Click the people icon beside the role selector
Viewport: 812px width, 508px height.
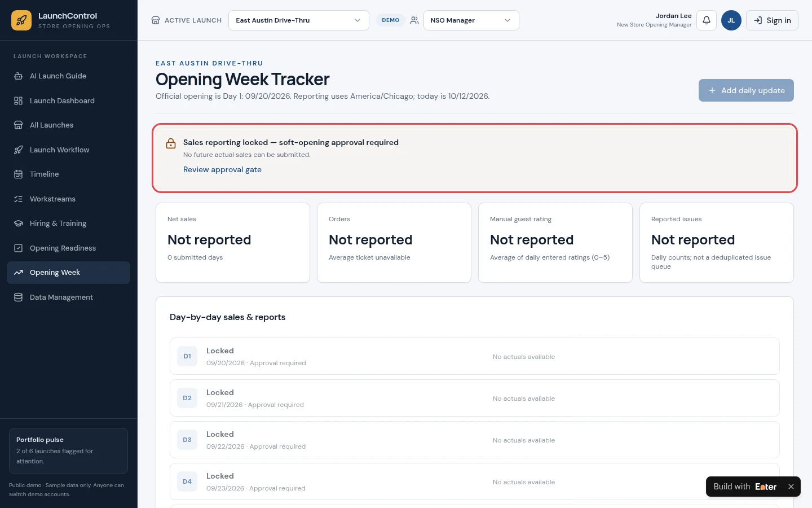[x=414, y=20]
